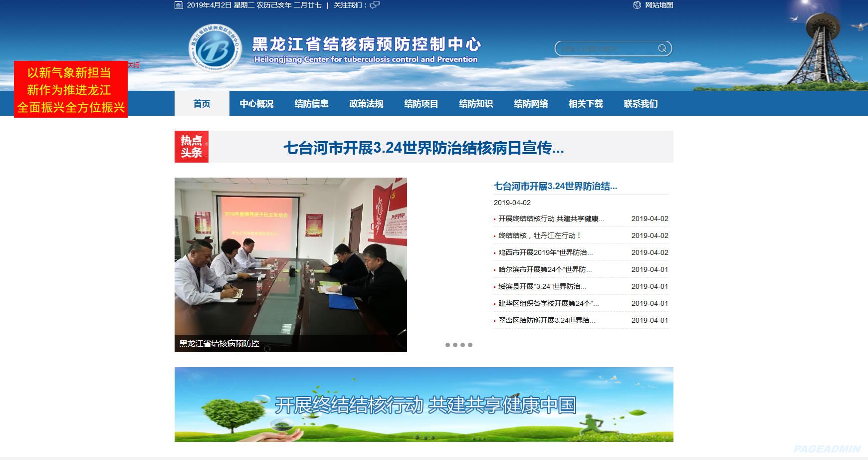Click the search magnifier icon

click(662, 48)
